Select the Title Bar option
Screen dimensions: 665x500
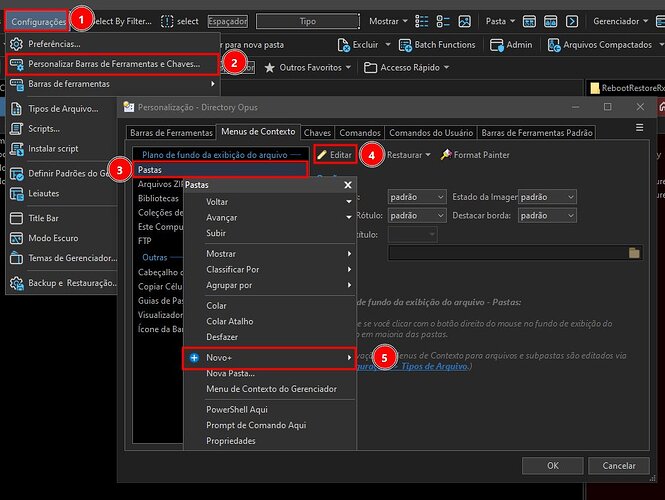tap(43, 218)
